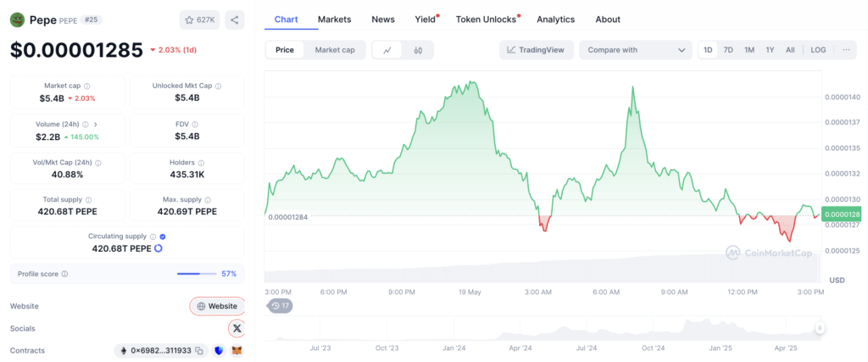Click the 420.69T PEPE max supply value
Image resolution: width=868 pixels, height=362 pixels.
[187, 211]
